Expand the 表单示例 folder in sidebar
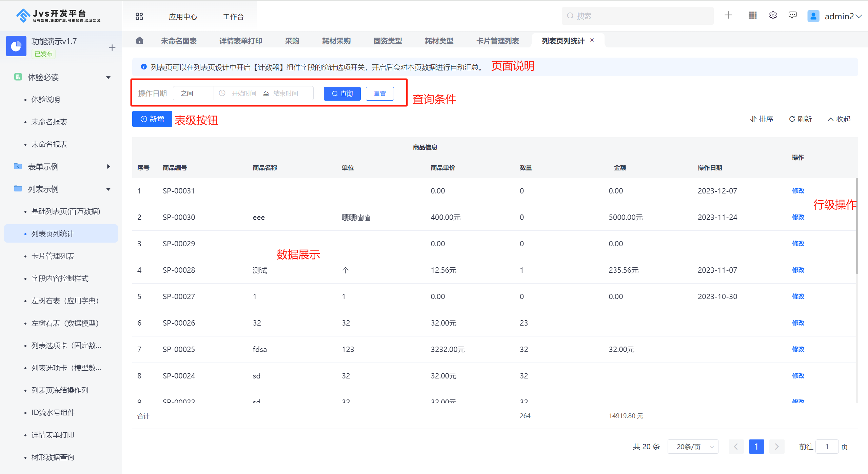The height and width of the screenshot is (474, 868). point(108,166)
